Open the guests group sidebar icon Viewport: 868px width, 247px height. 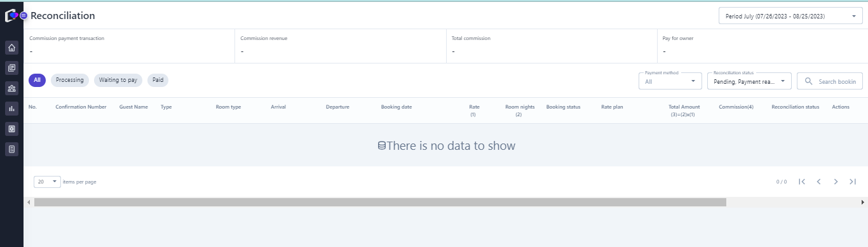(11, 88)
